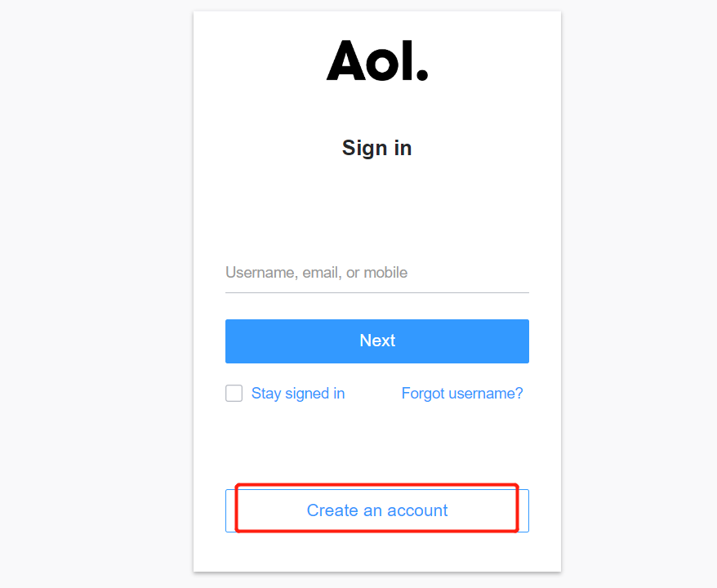This screenshot has height=588, width=717.
Task: Click the Aol logo
Action: [x=376, y=61]
